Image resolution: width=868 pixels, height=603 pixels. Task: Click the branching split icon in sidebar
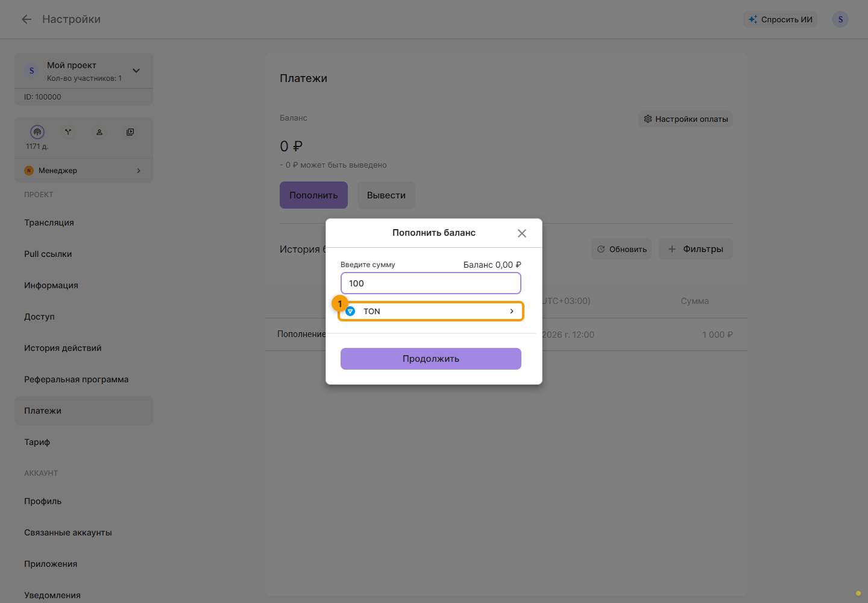coord(68,132)
